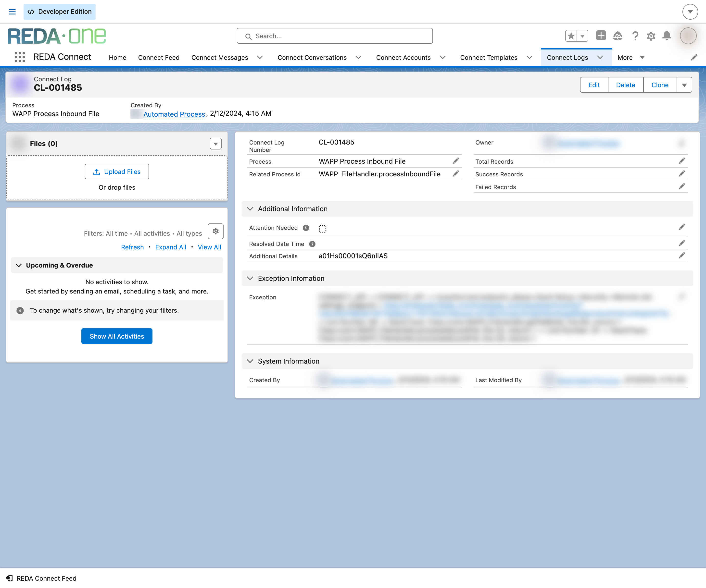The width and height of the screenshot is (706, 588).
Task: Open activity timeline filter settings gear
Action: pyautogui.click(x=215, y=231)
